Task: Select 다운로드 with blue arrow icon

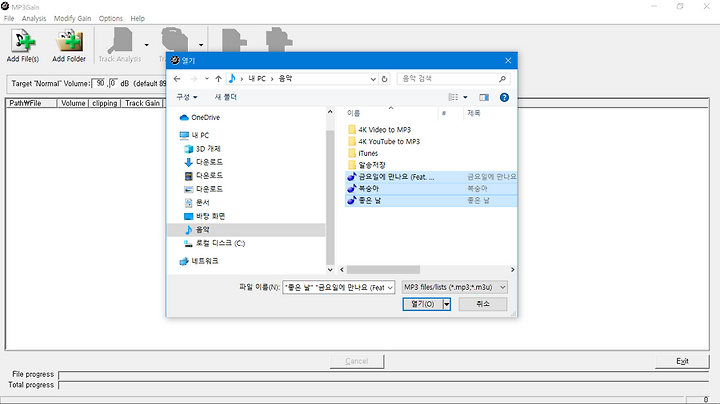Action: click(203, 162)
